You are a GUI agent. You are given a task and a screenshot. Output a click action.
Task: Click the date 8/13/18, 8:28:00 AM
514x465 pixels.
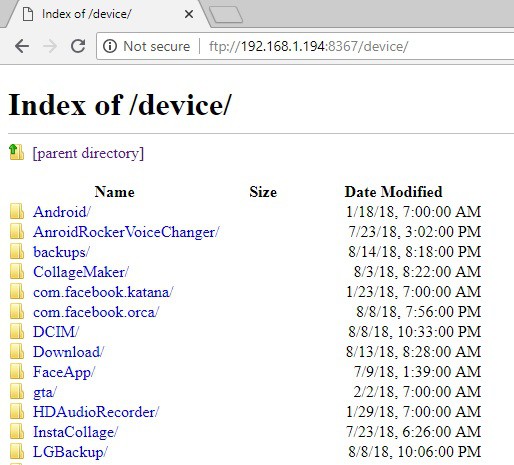413,352
